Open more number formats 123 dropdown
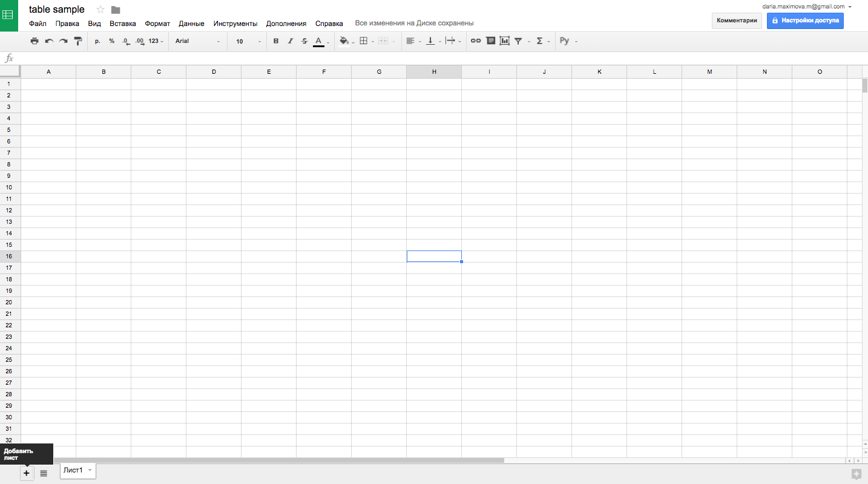The image size is (868, 484). coord(156,41)
